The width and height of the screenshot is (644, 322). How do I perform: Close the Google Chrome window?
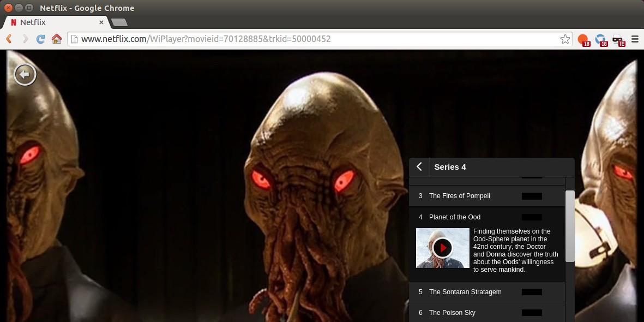coord(8,8)
